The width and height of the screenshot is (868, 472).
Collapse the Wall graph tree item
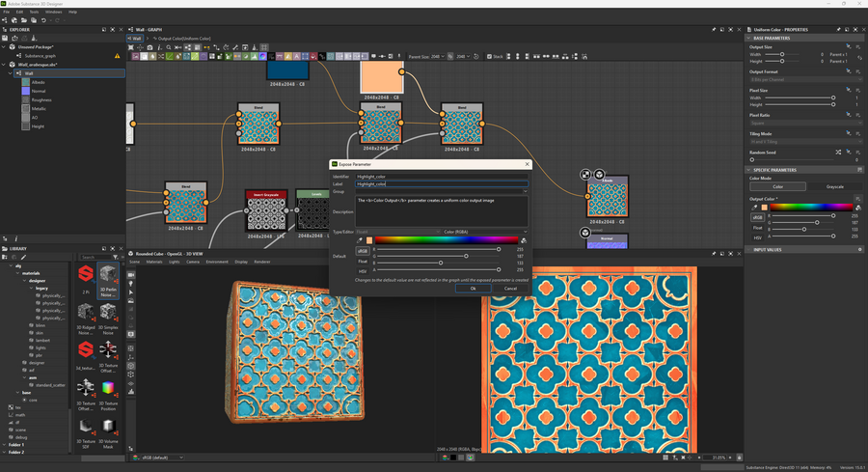(x=11, y=72)
